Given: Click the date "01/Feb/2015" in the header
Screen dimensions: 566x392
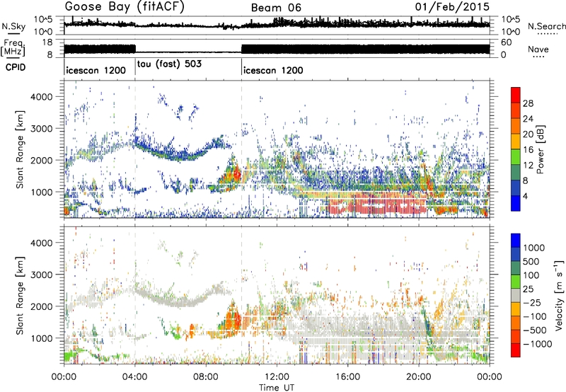Looking at the screenshot, I should point(452,7).
